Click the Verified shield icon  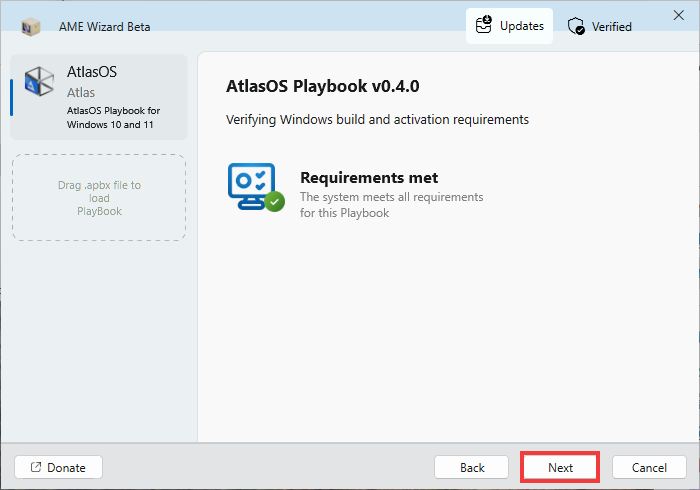576,26
